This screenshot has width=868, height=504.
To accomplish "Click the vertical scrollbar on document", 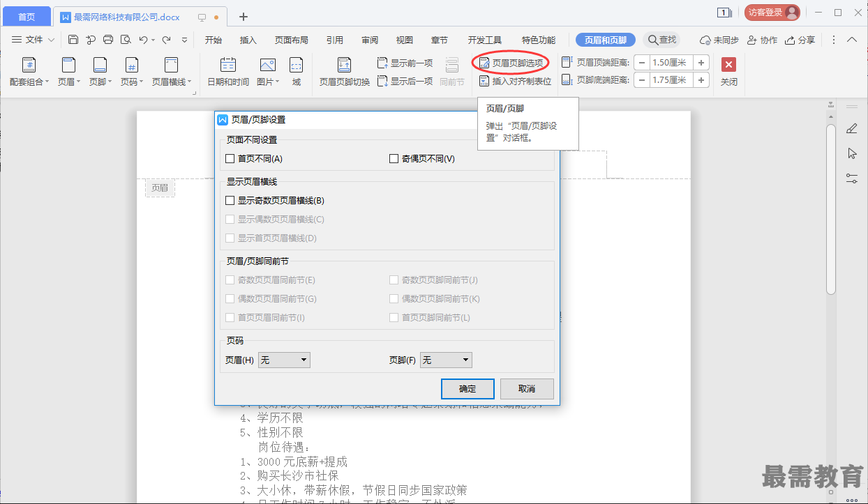I will (830, 209).
